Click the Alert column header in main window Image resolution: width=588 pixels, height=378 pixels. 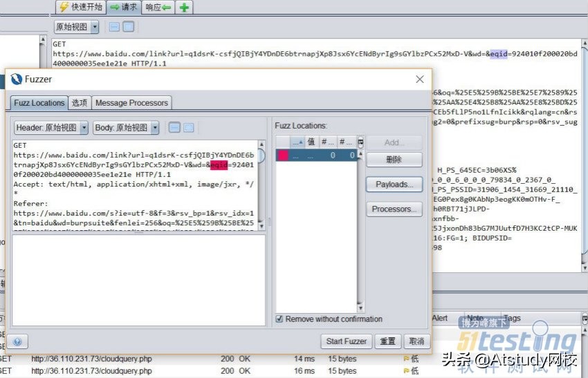439,318
